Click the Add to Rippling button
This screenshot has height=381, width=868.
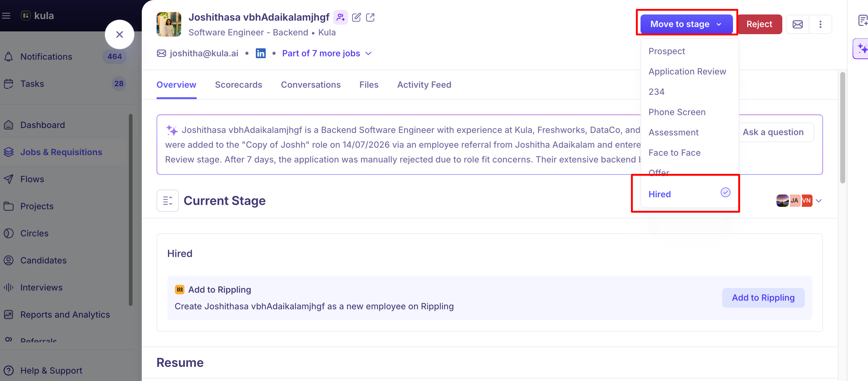pyautogui.click(x=763, y=298)
